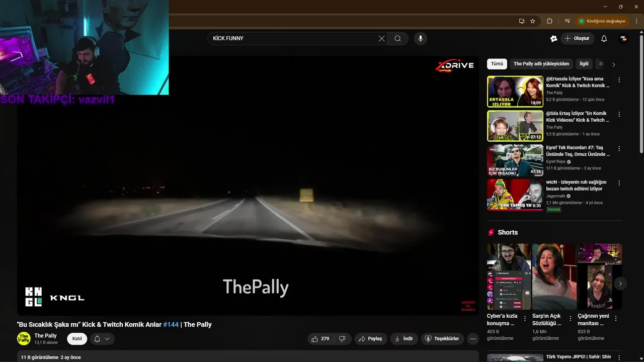Open the media control playlist icon

(x=568, y=21)
